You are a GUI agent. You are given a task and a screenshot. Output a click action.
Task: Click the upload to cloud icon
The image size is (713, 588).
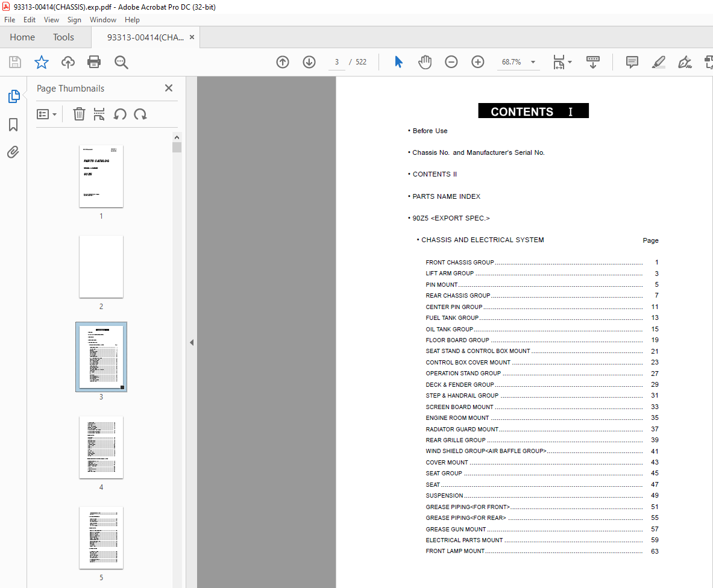coord(68,62)
